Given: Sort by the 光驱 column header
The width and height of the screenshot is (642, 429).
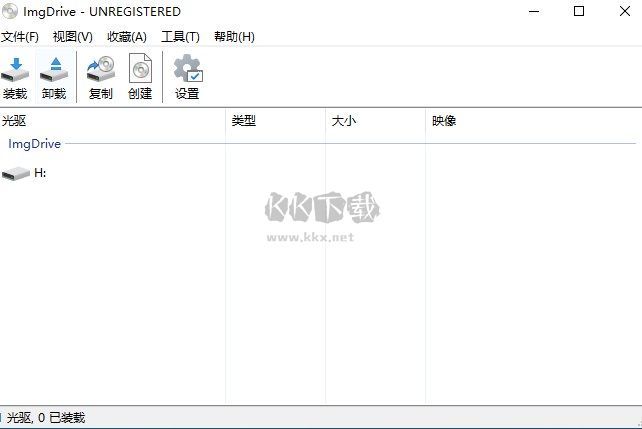Looking at the screenshot, I should [x=113, y=121].
